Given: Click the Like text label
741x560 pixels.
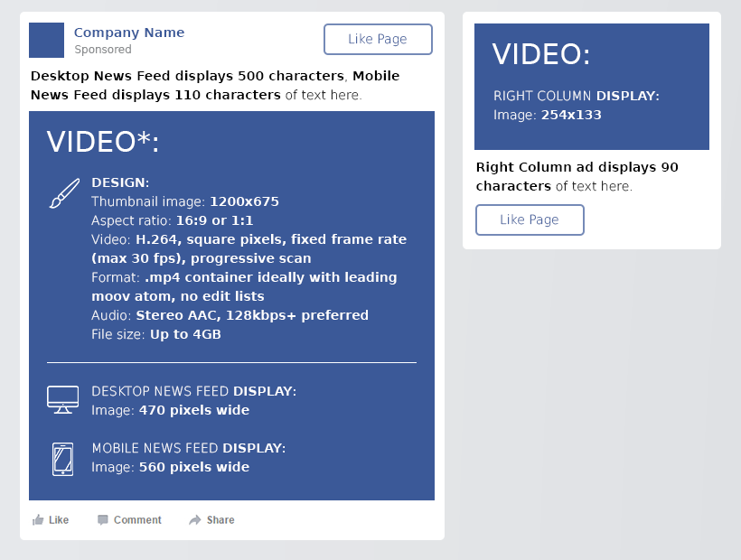Looking at the screenshot, I should (58, 519).
